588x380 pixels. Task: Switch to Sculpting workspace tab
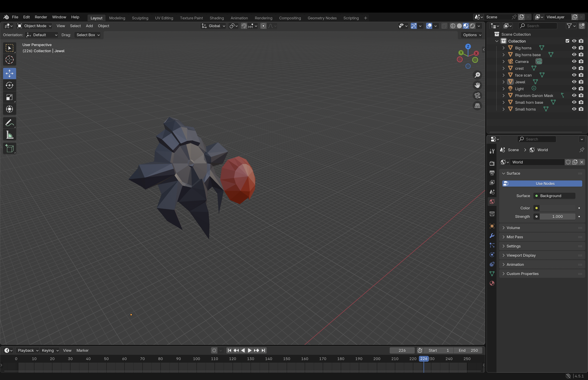140,18
